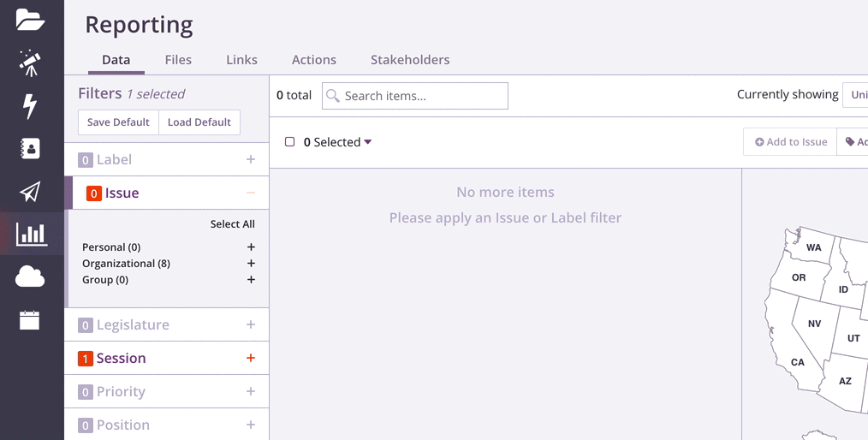
Task: Expand the Label filter section
Action: (x=251, y=159)
